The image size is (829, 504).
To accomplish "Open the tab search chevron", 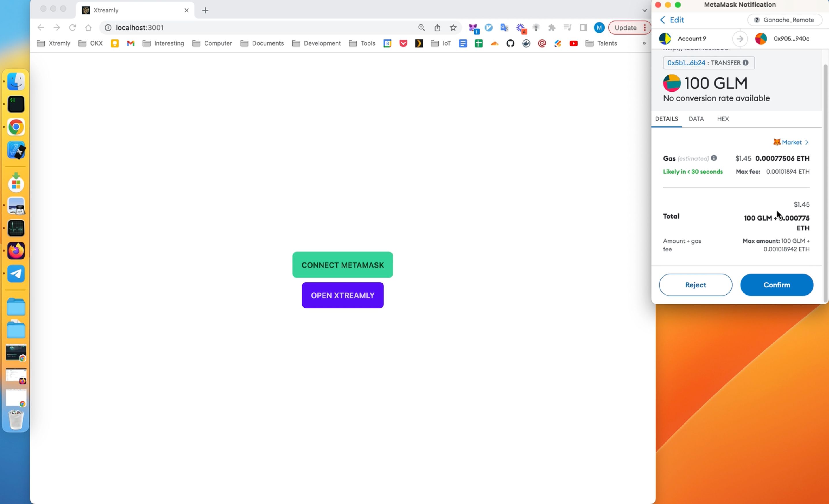I will [644, 10].
